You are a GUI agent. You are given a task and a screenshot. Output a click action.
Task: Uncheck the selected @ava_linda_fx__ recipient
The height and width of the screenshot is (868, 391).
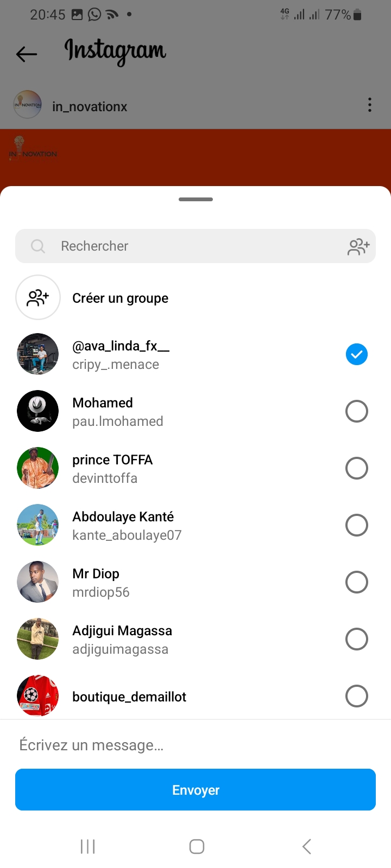356,354
